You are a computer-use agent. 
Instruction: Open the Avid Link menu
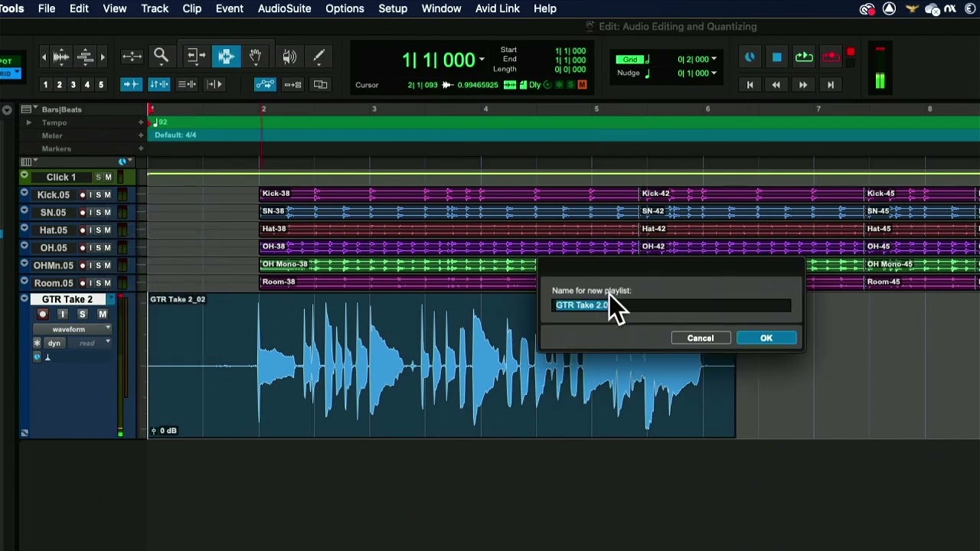point(498,8)
